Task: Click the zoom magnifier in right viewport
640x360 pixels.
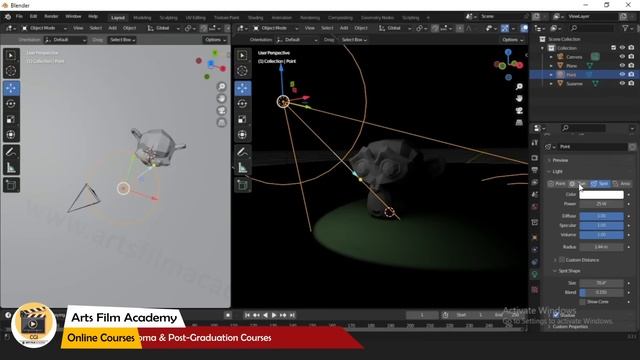Action: tap(519, 87)
